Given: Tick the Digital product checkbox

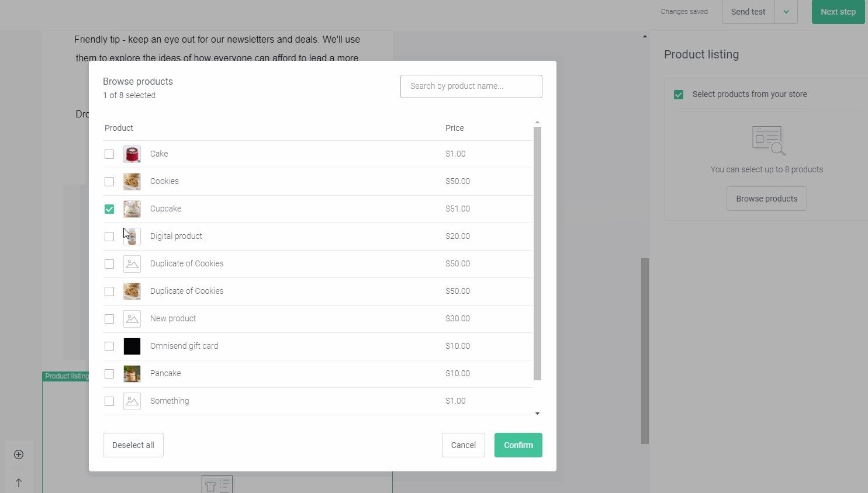Looking at the screenshot, I should coord(109,237).
